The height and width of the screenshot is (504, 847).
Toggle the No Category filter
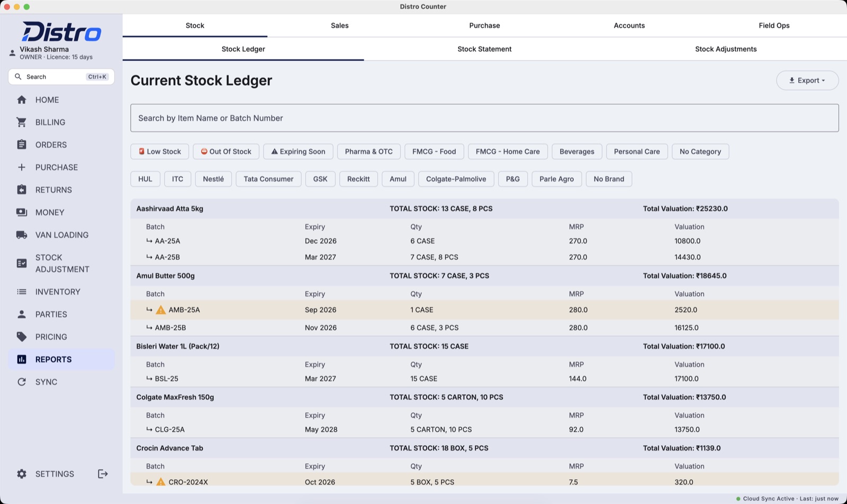(x=700, y=151)
